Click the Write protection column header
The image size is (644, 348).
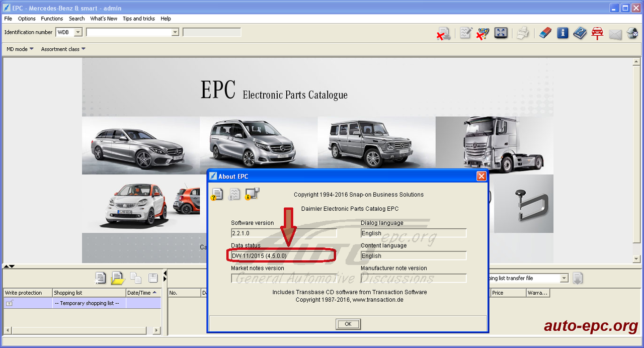[x=28, y=293]
